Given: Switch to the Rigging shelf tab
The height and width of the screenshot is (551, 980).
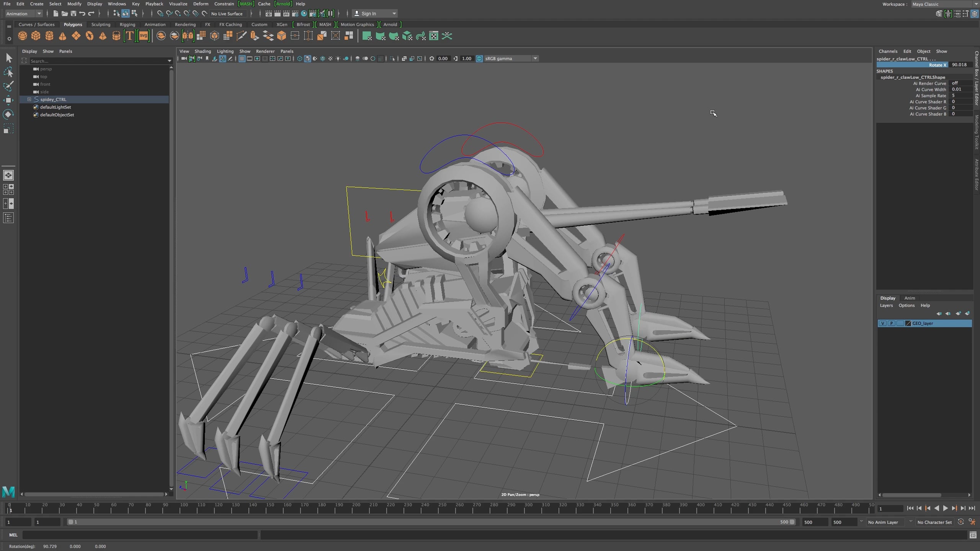Looking at the screenshot, I should tap(127, 24).
